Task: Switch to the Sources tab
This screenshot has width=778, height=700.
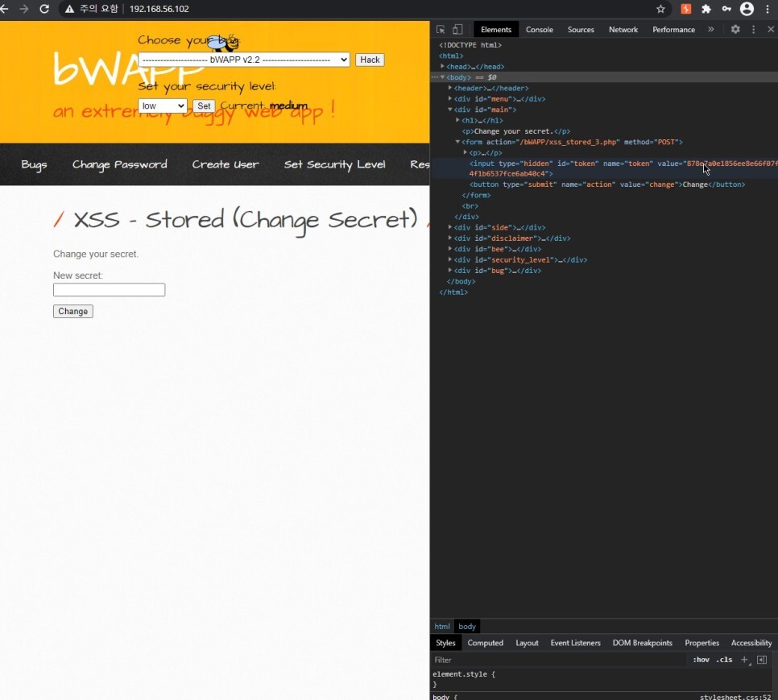Action: [581, 29]
